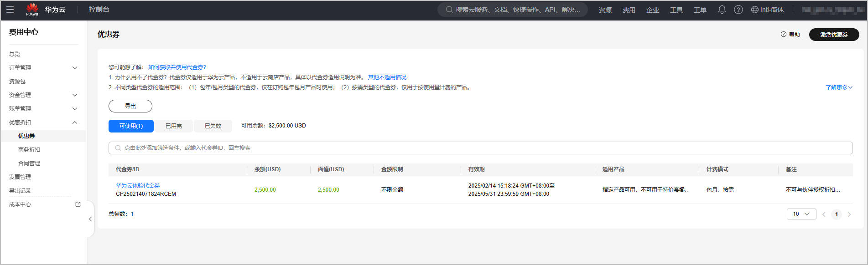Open the page size dropdown showing 10
The height and width of the screenshot is (265, 868).
(801, 214)
